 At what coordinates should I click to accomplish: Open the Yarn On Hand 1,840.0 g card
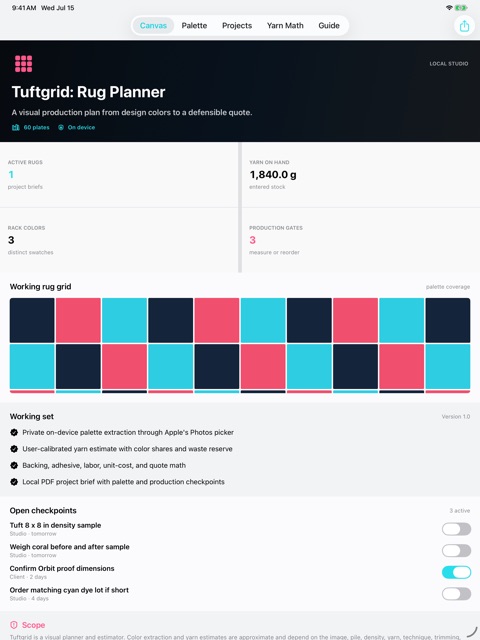coord(361,175)
